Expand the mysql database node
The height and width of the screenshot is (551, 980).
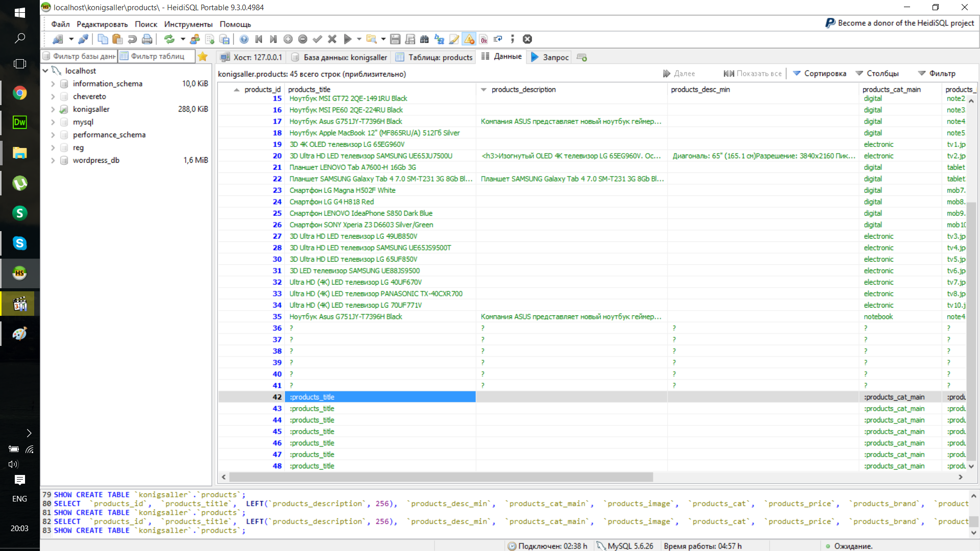tap(53, 122)
